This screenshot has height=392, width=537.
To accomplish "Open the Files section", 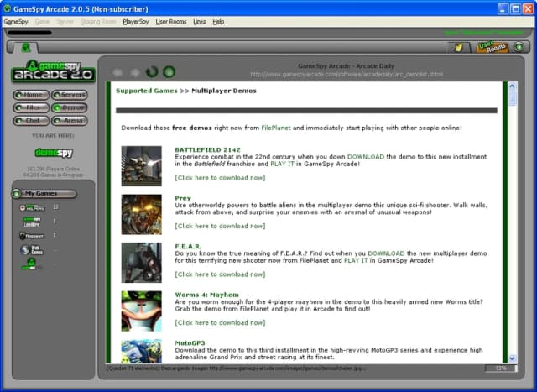I will [x=31, y=108].
